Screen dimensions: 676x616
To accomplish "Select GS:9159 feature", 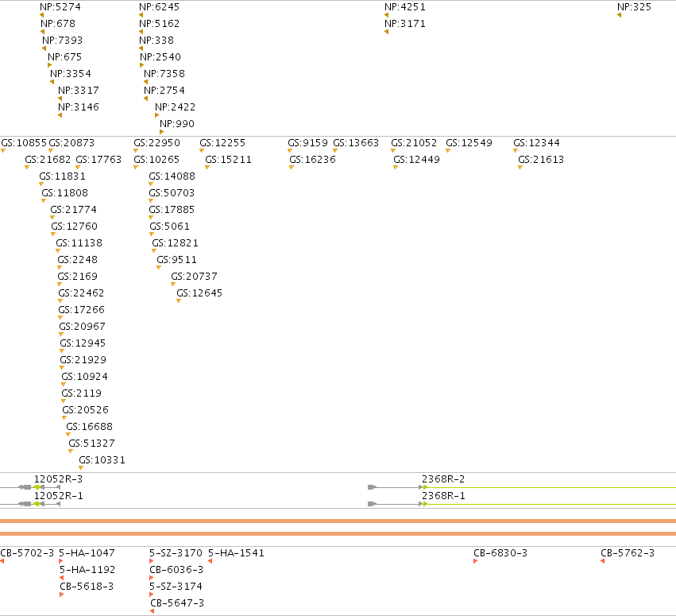I will point(308,143).
